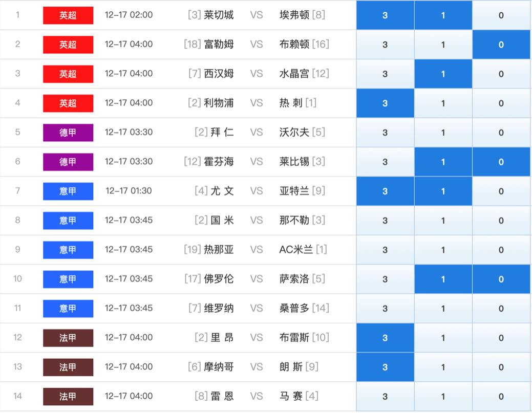Click the 德甲 league tag for 霍芬海 match
This screenshot has height=413, width=532.
[x=68, y=162]
